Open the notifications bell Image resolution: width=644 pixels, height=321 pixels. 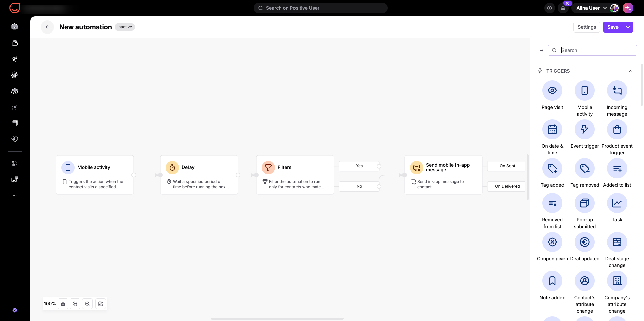563,8
